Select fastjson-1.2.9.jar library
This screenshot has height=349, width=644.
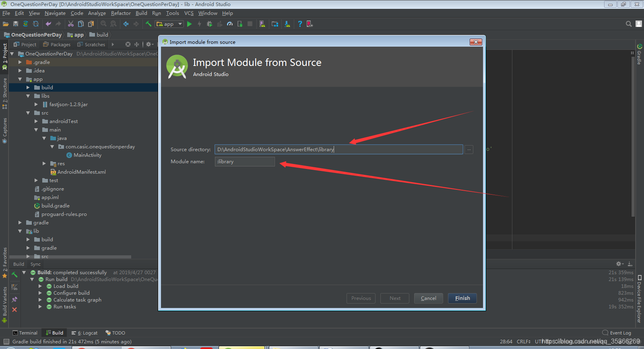pyautogui.click(x=65, y=105)
